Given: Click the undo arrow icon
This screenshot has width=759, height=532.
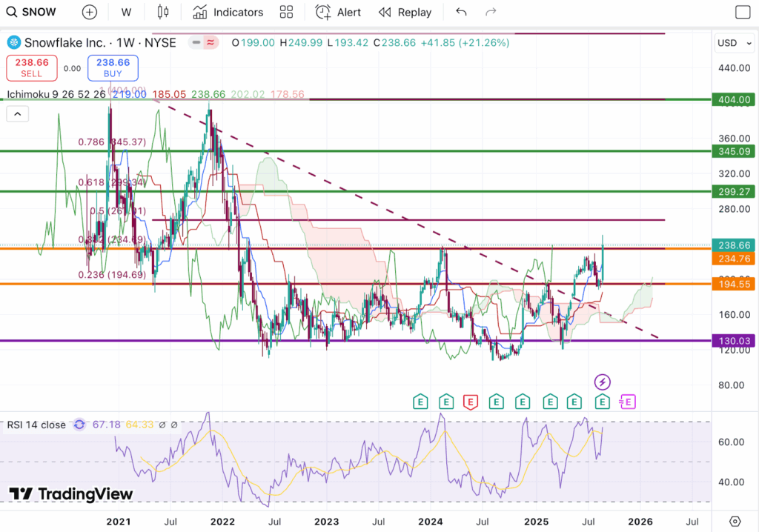Looking at the screenshot, I should click(x=461, y=12).
